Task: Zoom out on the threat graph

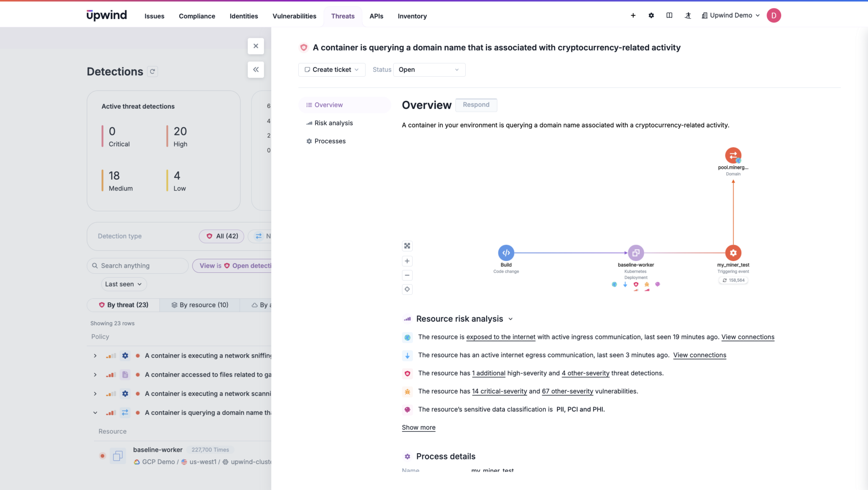Action: pyautogui.click(x=407, y=275)
